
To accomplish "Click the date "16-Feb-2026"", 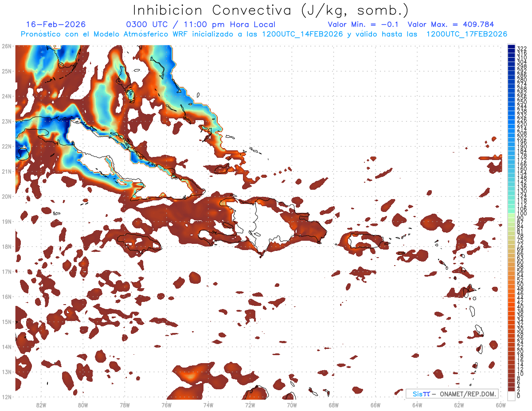I will (56, 24).
